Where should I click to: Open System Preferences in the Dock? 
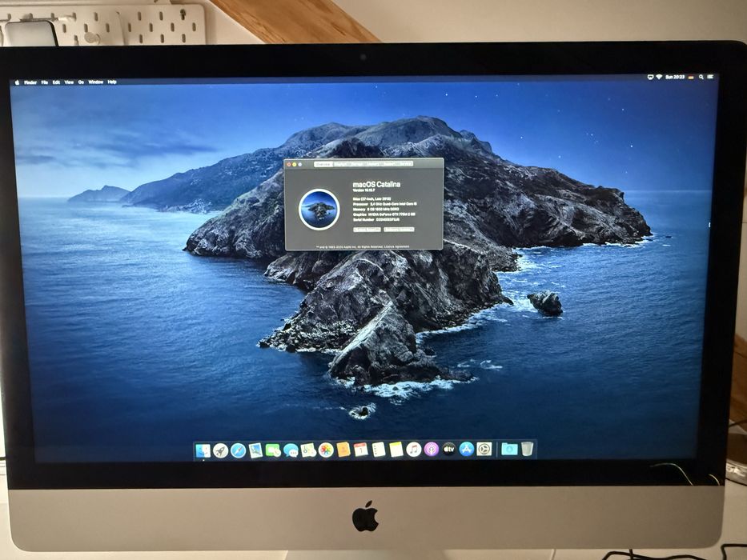point(484,449)
